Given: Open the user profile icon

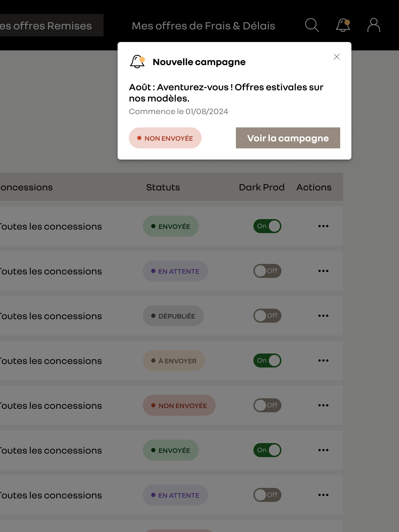Looking at the screenshot, I should [374, 25].
